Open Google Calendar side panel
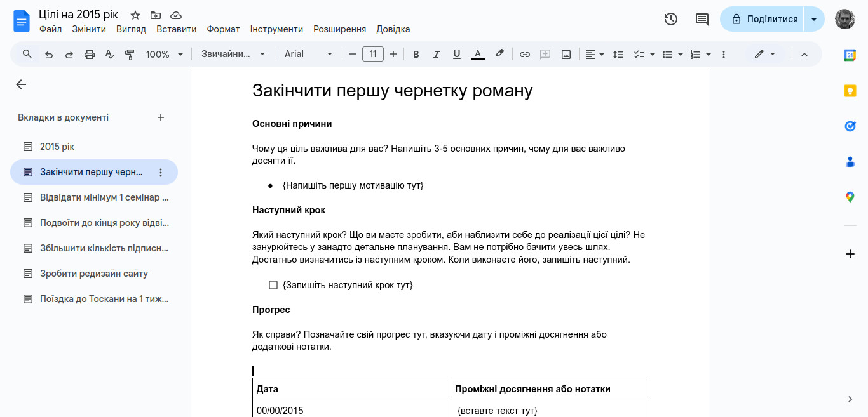The width and height of the screenshot is (868, 417). click(x=850, y=55)
